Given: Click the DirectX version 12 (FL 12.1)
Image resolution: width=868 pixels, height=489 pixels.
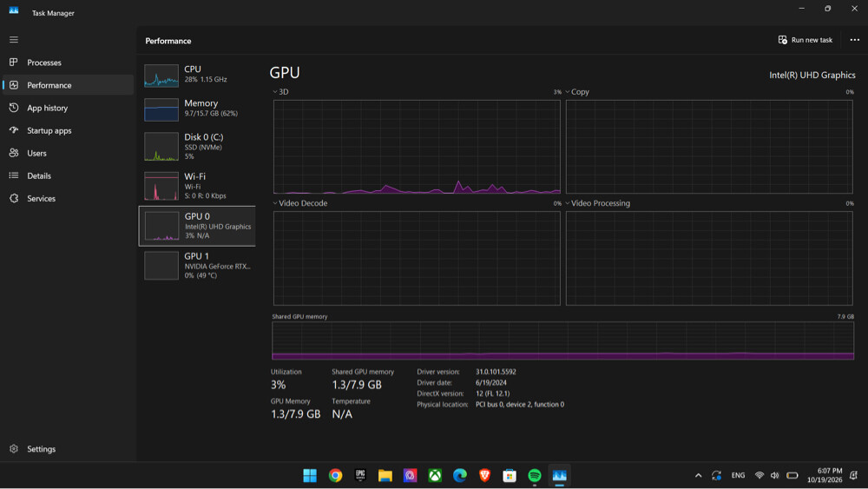Looking at the screenshot, I should click(493, 393).
